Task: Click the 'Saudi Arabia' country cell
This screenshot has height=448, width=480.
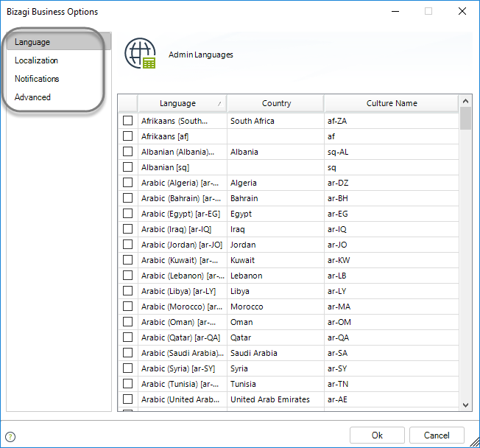Action: (x=275, y=353)
